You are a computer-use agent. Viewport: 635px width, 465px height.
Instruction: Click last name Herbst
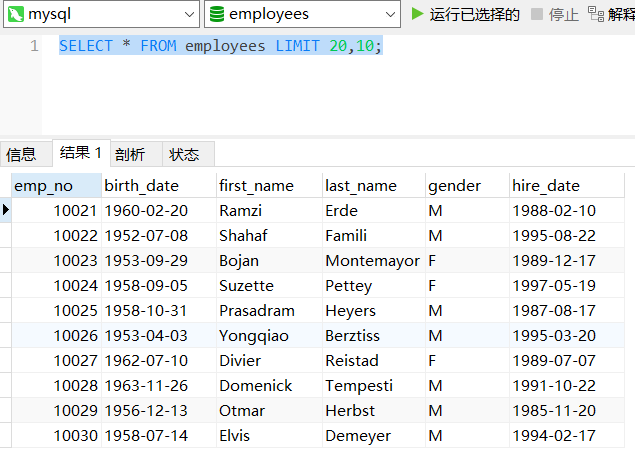(x=350, y=411)
